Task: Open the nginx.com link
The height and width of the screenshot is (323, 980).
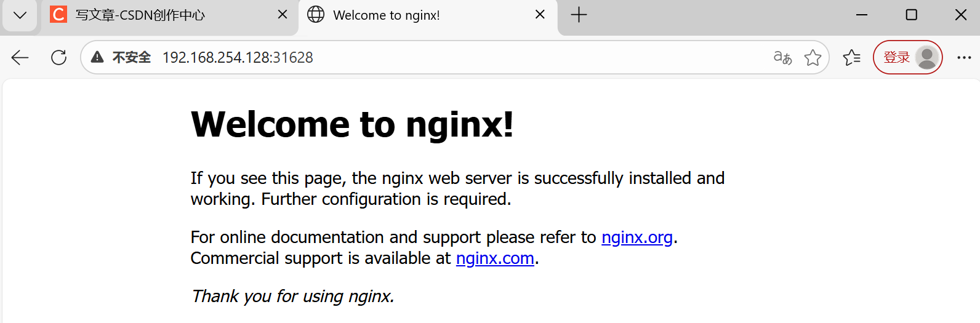Action: pos(495,258)
